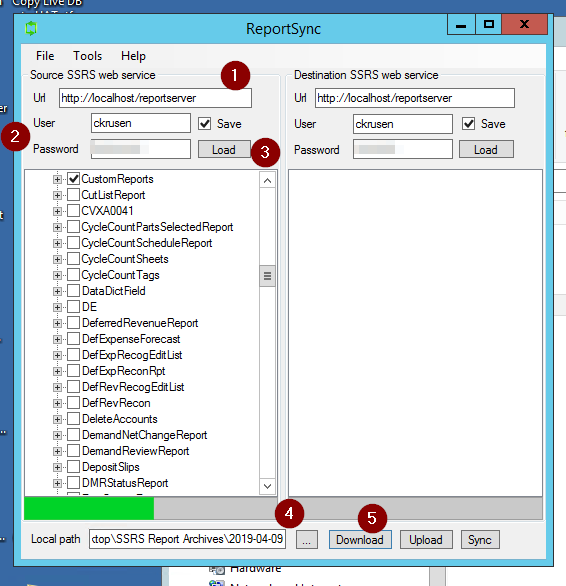
Task: Click the Sync button
Action: coord(480,540)
